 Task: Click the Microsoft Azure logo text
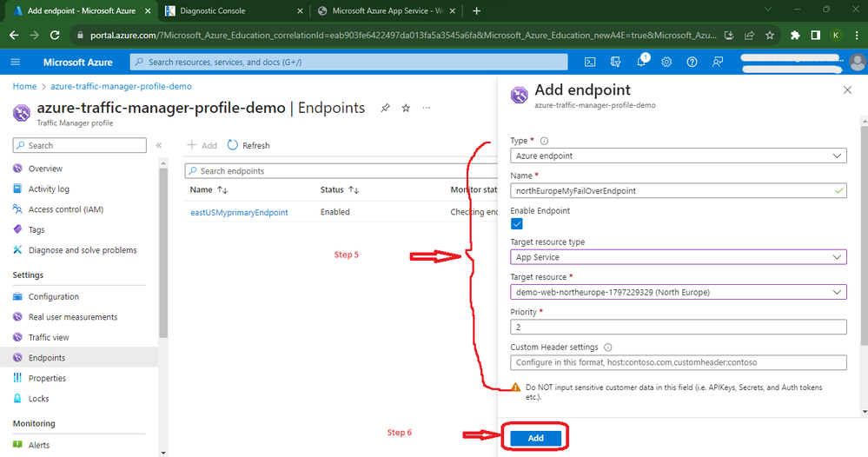[x=78, y=62]
